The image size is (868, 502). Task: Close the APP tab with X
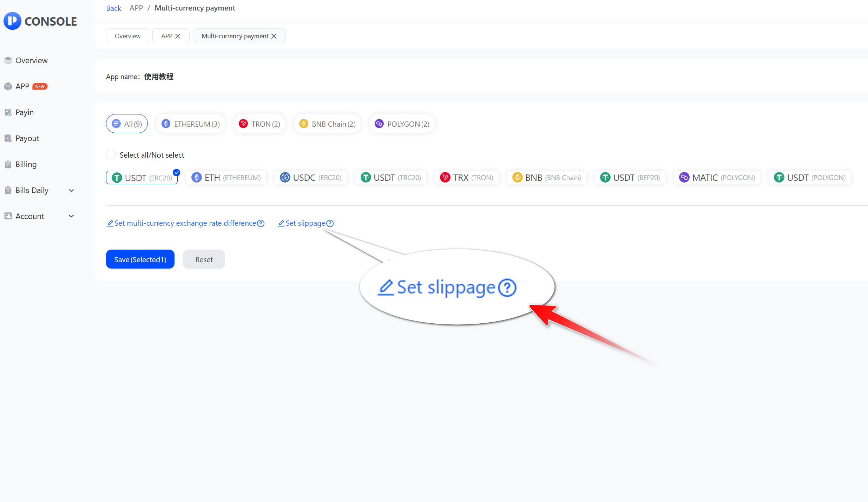(178, 36)
